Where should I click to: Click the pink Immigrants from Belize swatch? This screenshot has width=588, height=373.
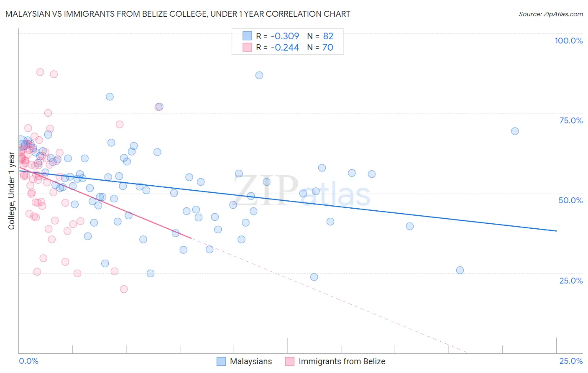(x=290, y=361)
